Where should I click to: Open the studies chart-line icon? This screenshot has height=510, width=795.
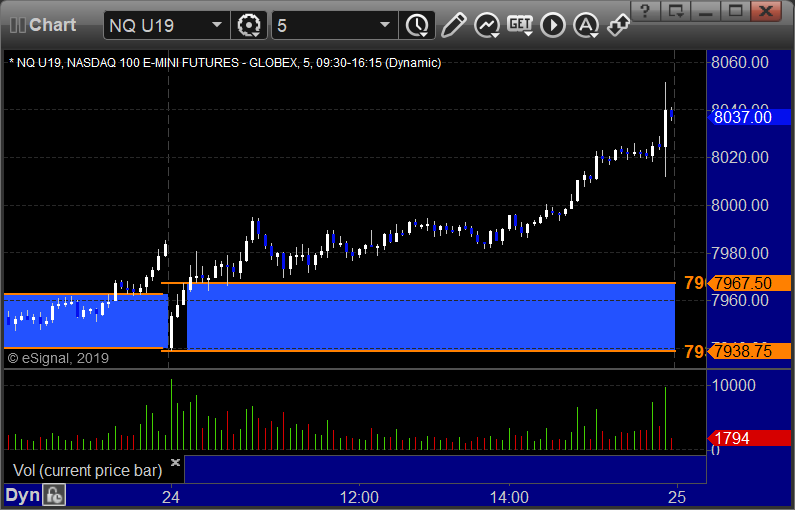coord(487,25)
